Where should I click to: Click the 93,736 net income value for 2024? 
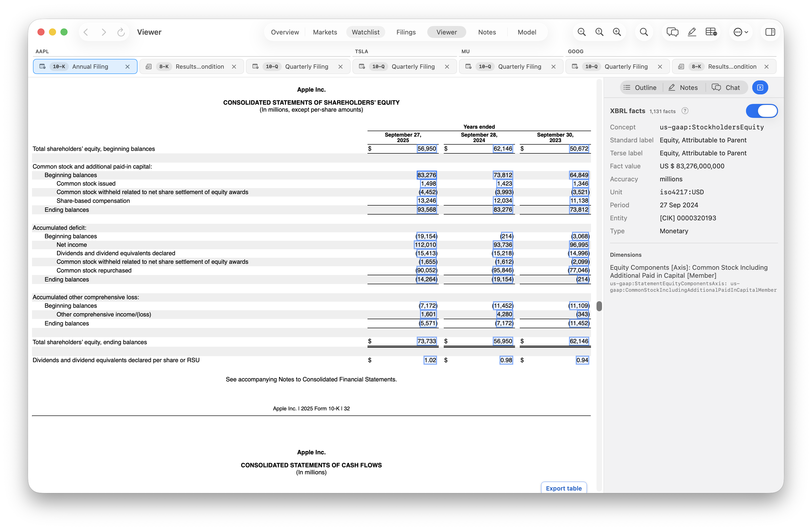pyautogui.click(x=502, y=245)
